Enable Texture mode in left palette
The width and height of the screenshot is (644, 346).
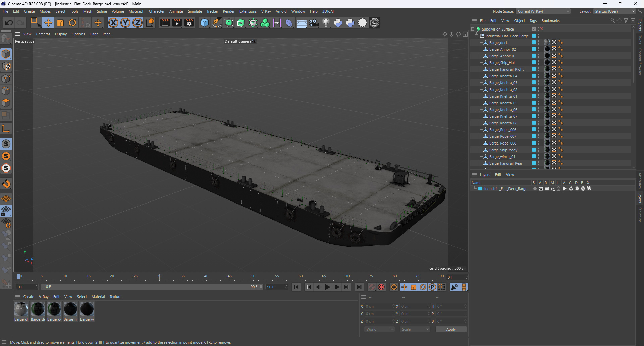pyautogui.click(x=6, y=66)
